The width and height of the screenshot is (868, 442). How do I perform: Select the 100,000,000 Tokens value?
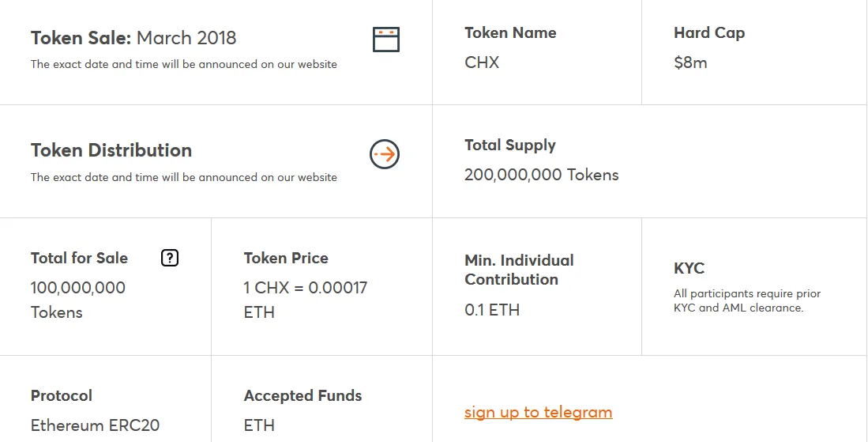coord(78,300)
